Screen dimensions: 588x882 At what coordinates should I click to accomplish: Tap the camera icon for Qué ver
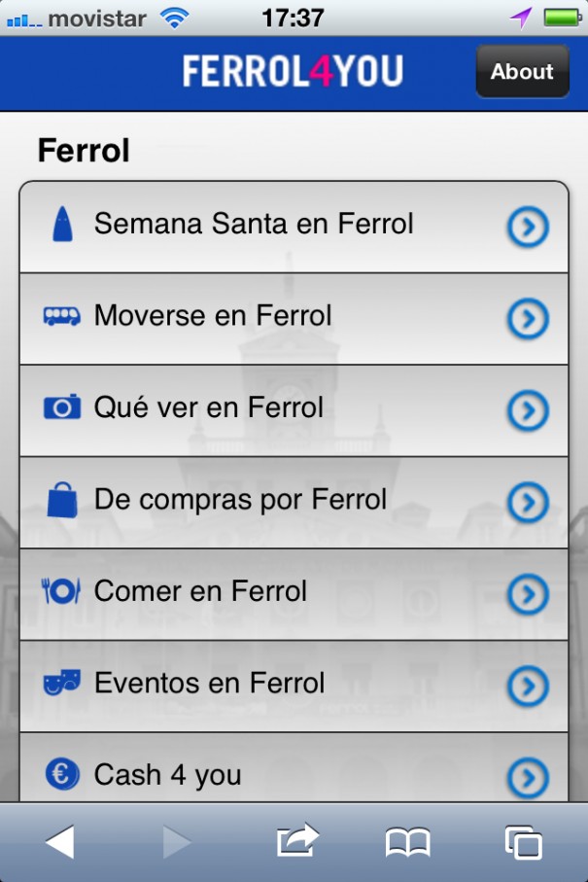click(61, 406)
